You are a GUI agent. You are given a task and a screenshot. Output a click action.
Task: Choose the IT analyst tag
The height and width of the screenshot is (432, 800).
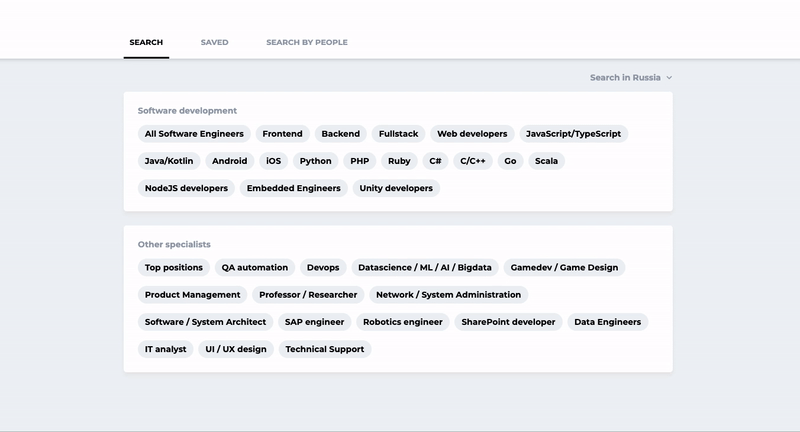tap(165, 349)
